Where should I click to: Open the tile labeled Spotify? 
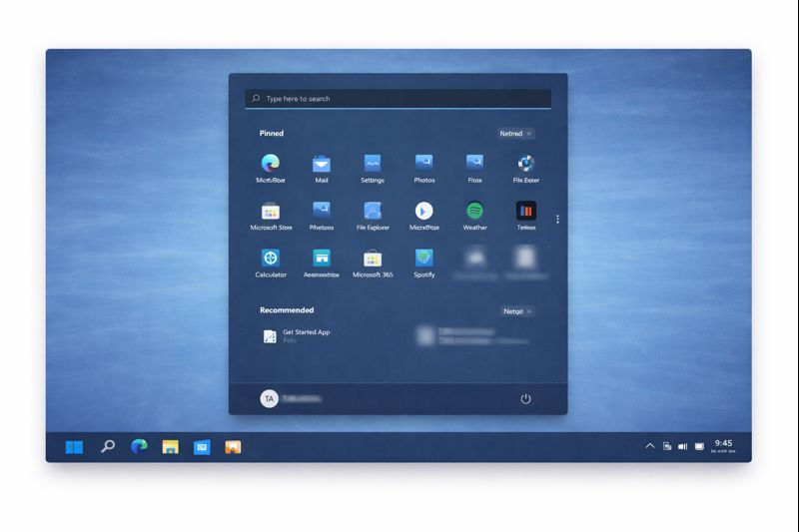click(423, 264)
